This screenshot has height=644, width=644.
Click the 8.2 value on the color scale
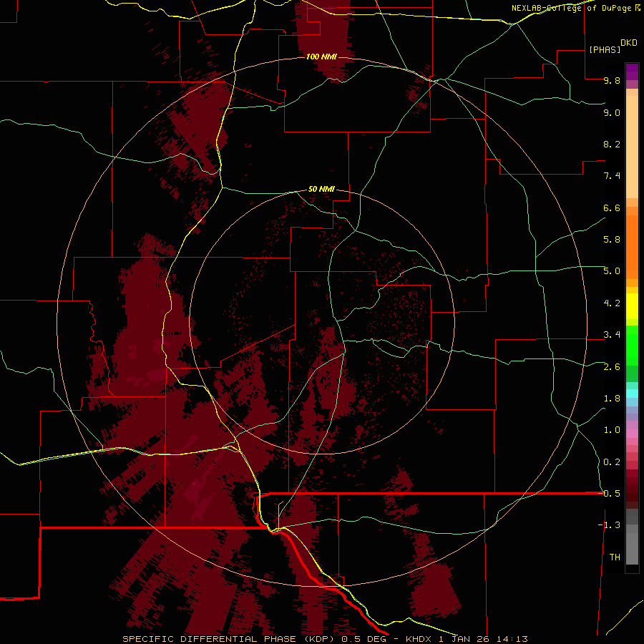(x=612, y=144)
